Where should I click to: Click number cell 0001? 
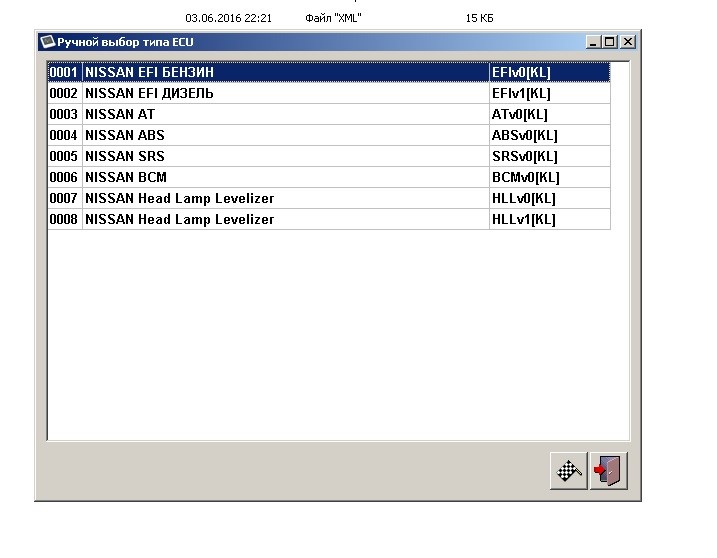pos(64,72)
